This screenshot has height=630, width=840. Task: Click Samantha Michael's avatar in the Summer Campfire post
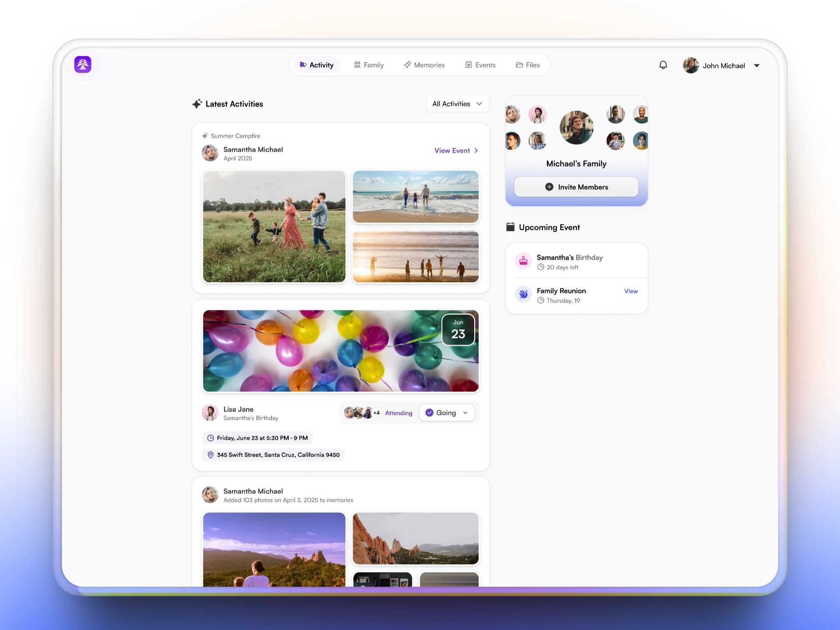coord(210,153)
